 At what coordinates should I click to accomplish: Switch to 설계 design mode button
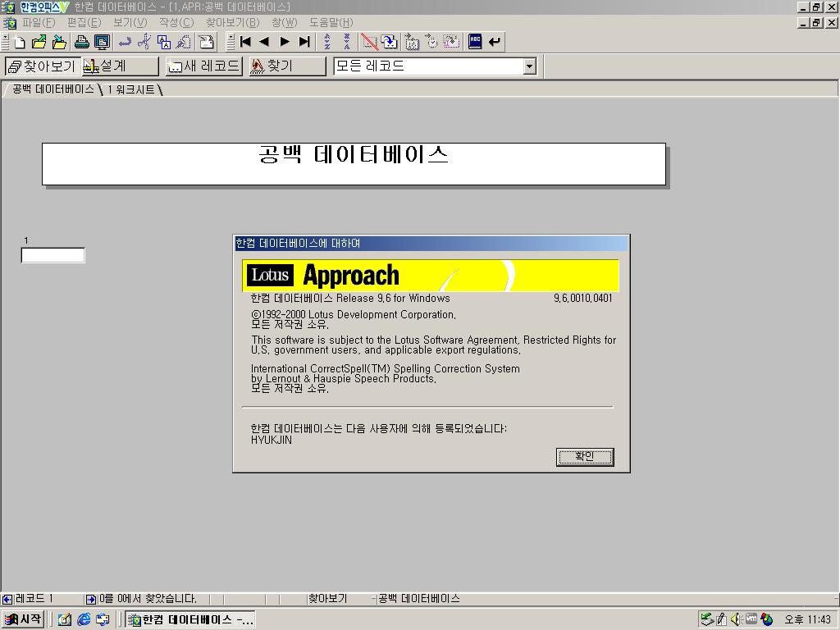click(120, 66)
